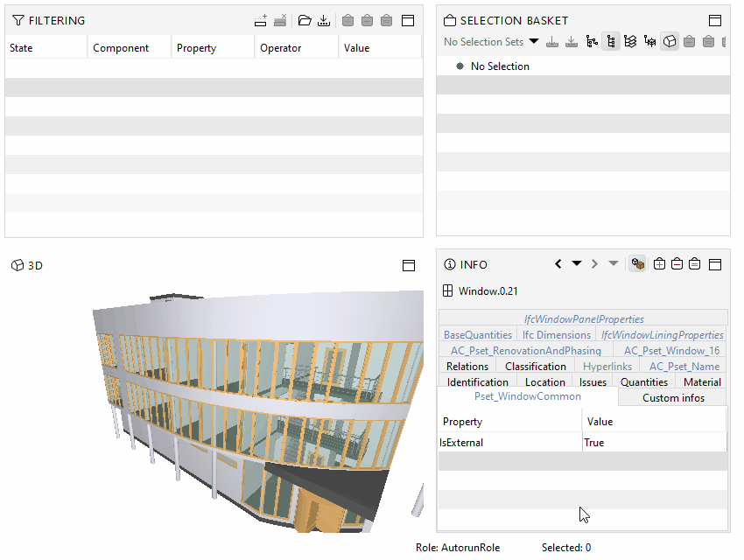744x560 pixels.
Task: Select the True value cell
Action: (x=655, y=443)
